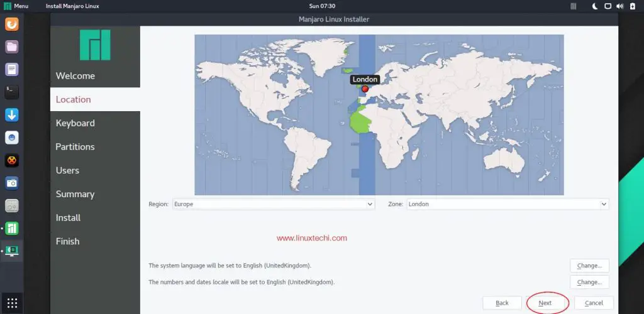
Task: Click the Manjaro logo in installer sidebar
Action: coord(95,45)
